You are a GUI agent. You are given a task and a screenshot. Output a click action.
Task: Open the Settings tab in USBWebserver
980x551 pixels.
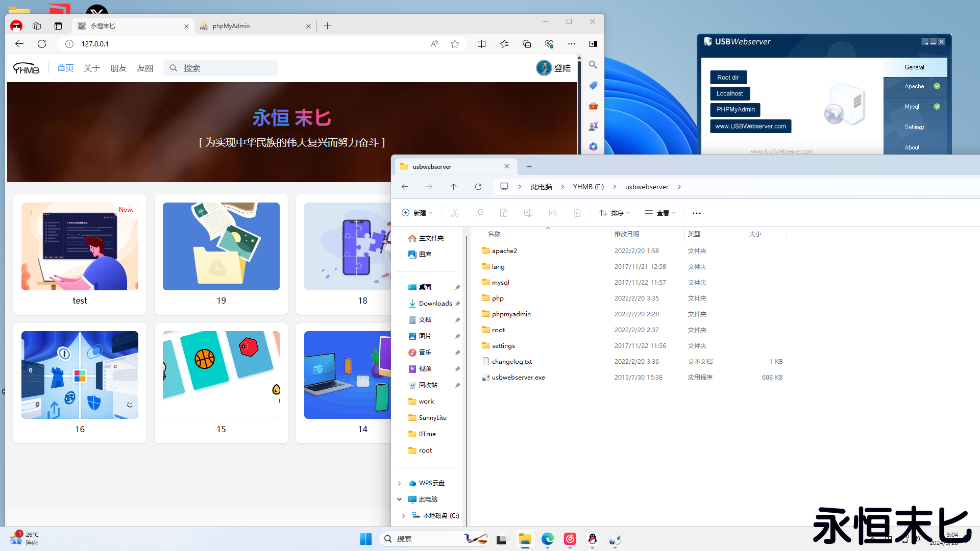pyautogui.click(x=914, y=127)
